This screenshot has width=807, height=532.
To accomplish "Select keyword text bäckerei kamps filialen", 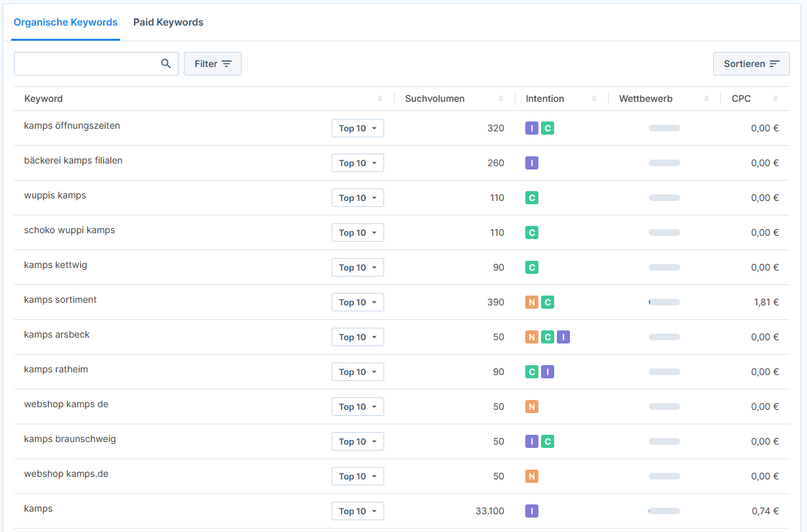I will 74,160.
